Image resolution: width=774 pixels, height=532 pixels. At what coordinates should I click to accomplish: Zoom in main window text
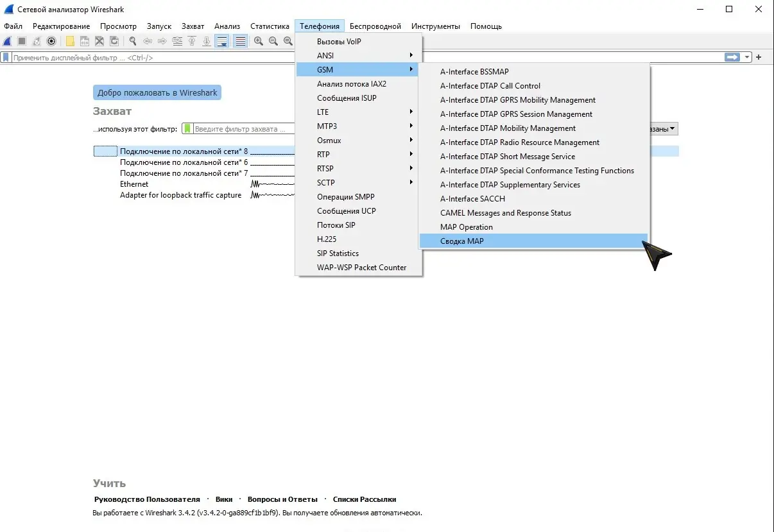point(259,41)
